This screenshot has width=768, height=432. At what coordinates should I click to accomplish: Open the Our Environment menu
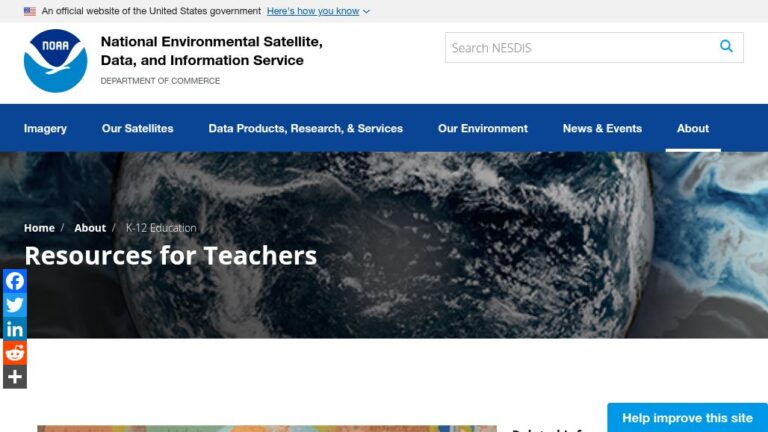483,128
